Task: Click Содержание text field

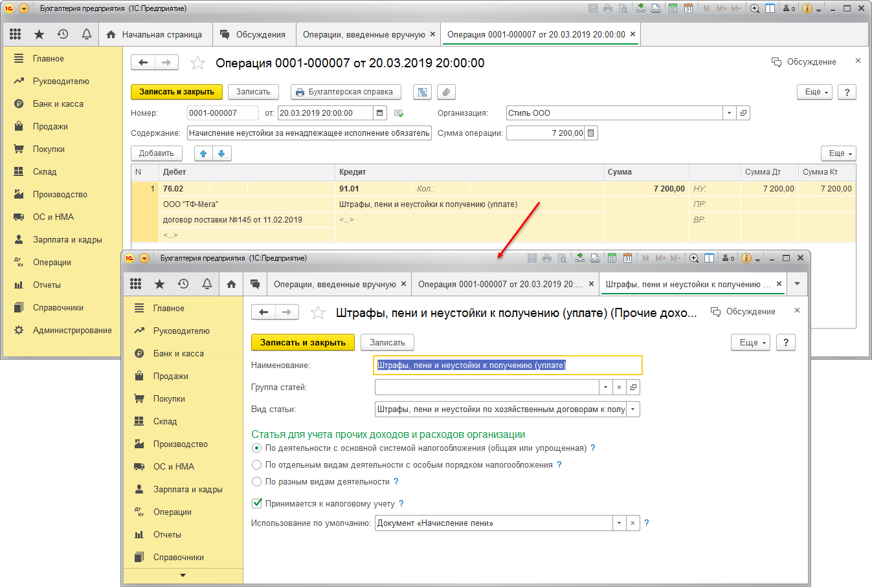Action: (309, 133)
